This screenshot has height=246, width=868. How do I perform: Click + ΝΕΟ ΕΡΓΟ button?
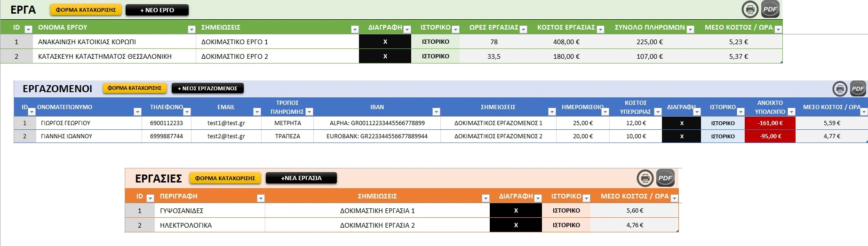[157, 10]
